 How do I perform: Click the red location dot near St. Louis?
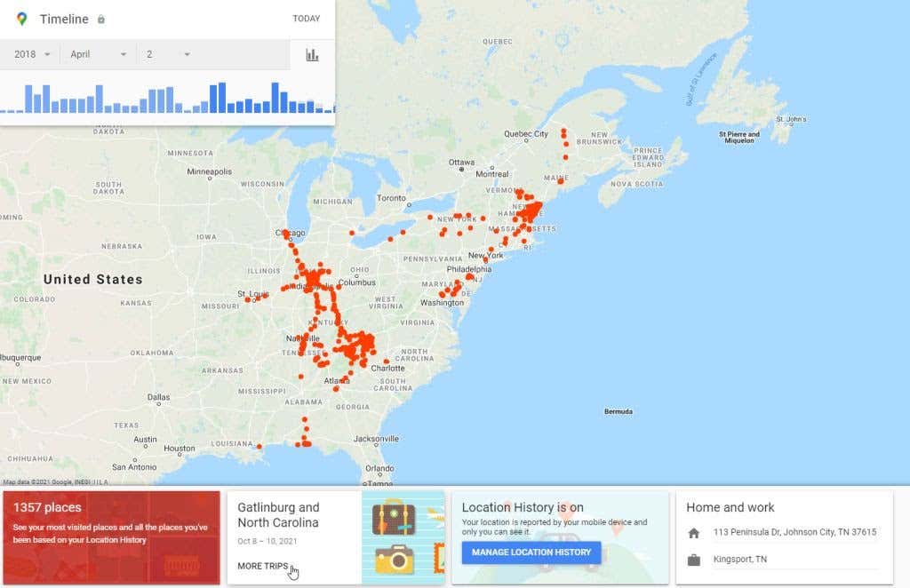click(248, 299)
